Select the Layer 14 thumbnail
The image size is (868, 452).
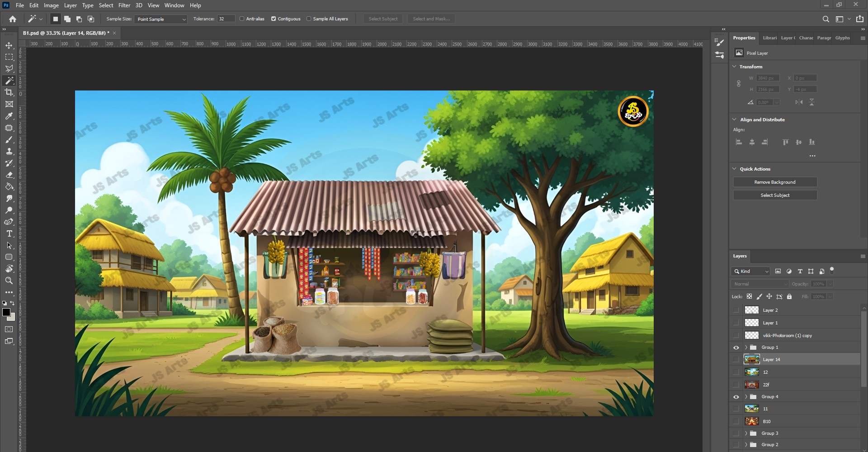click(751, 359)
